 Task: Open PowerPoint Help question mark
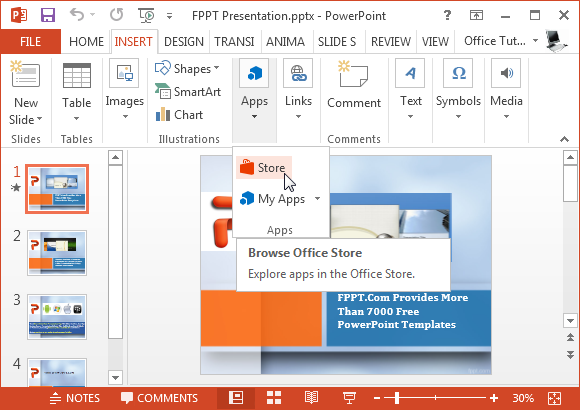point(447,15)
